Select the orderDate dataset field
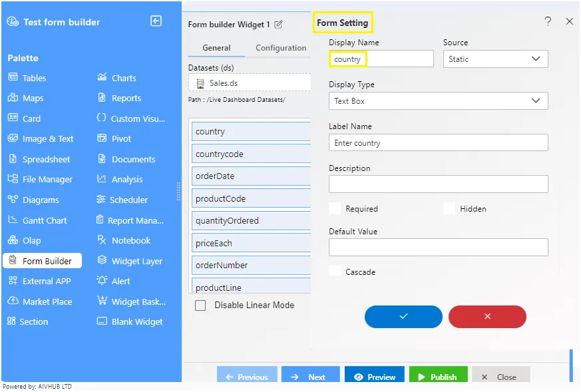Image resolution: width=581 pixels, height=392 pixels. 251,176
